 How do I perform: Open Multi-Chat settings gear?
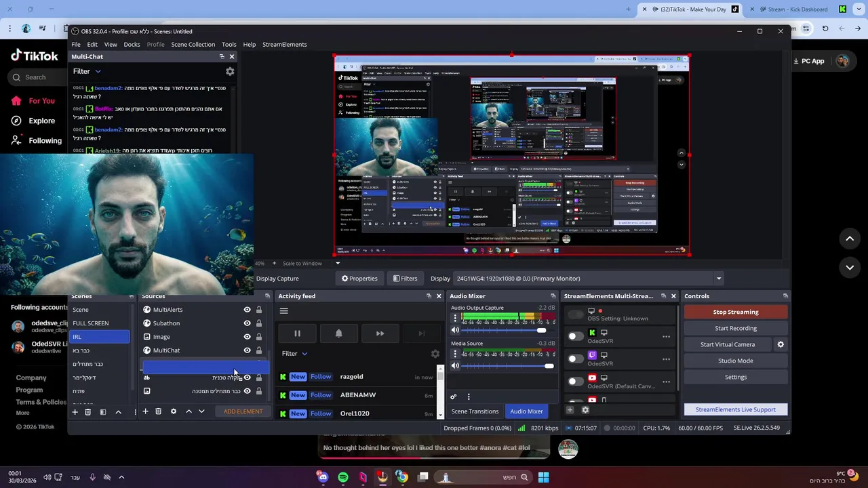(230, 71)
